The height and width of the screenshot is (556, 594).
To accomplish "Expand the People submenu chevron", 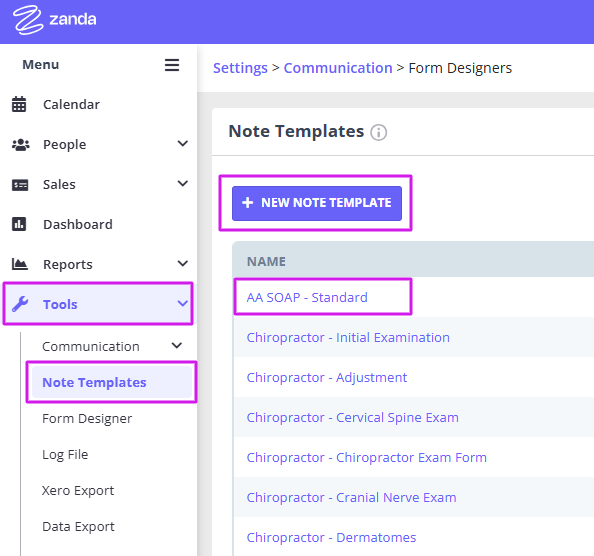I will tap(183, 144).
